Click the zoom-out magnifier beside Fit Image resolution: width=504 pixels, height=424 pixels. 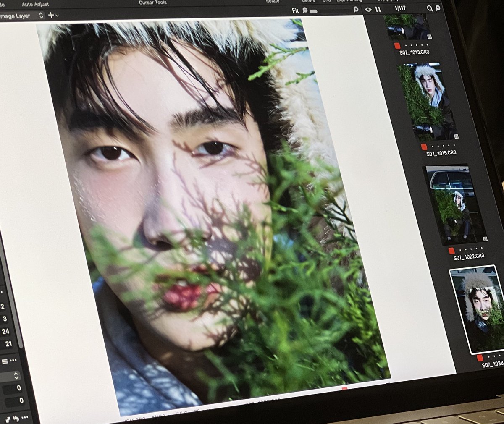coord(305,10)
